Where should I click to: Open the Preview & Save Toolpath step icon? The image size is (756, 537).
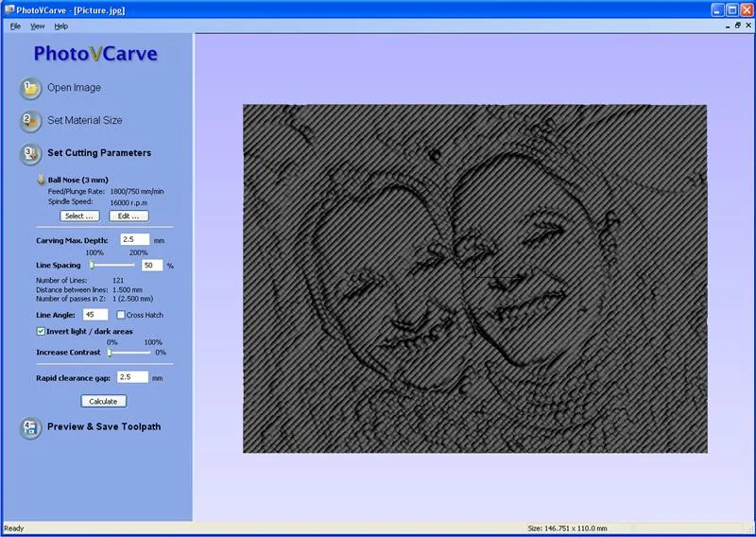[30, 427]
